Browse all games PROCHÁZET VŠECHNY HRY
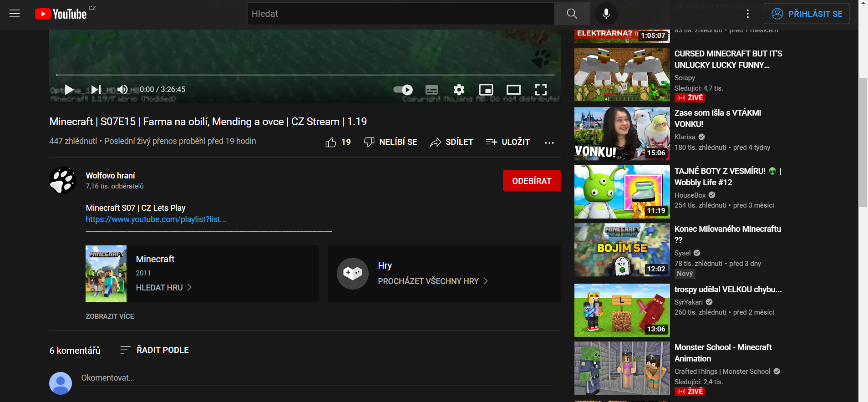This screenshot has width=868, height=402. [x=433, y=281]
